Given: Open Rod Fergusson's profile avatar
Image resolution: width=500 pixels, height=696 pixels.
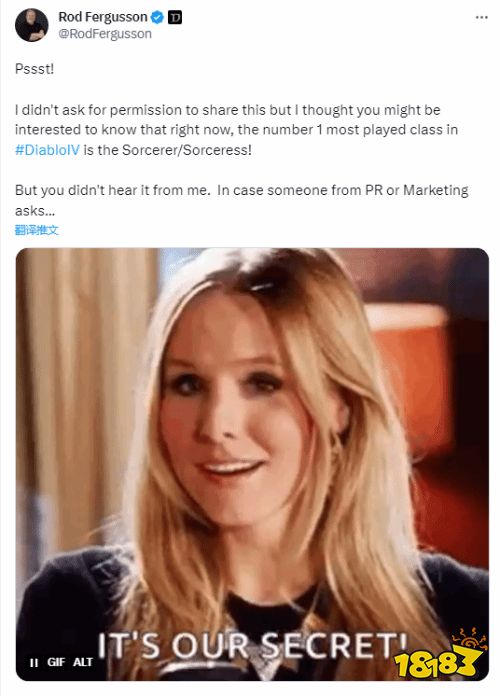Looking at the screenshot, I should [32, 25].
